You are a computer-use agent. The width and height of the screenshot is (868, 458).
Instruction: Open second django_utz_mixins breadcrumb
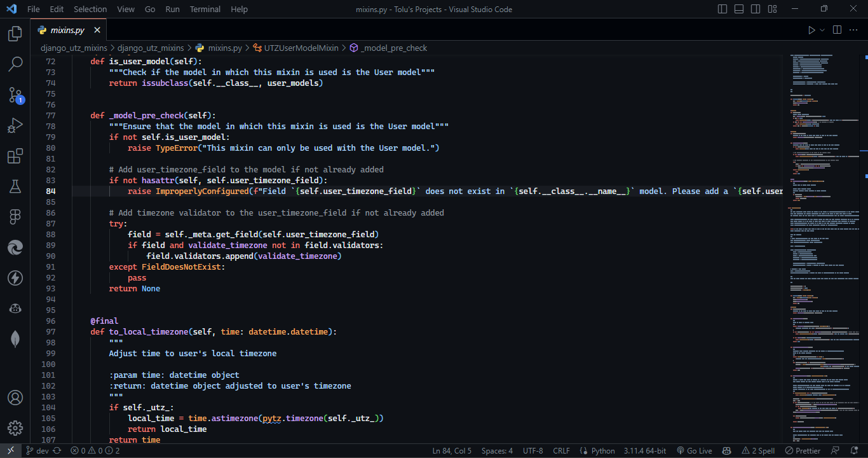(x=151, y=48)
